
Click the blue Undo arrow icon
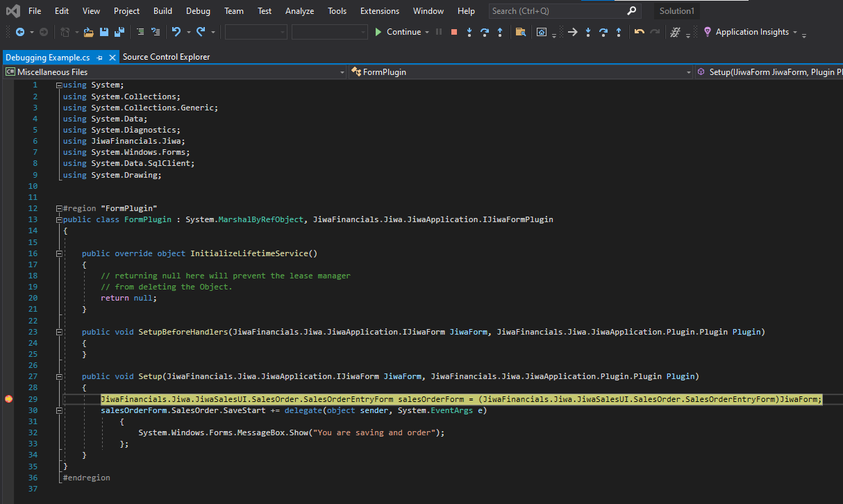(x=176, y=32)
